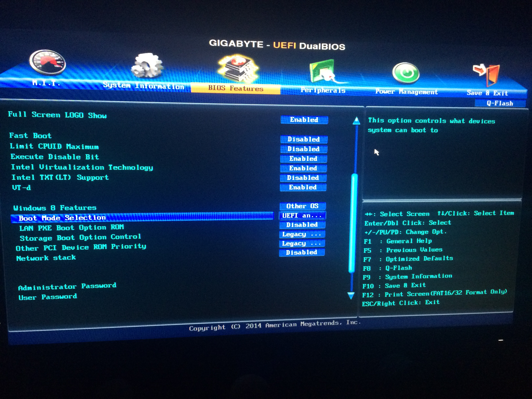Viewport: 532px width, 399px height.
Task: Click the Q-Flash button
Action: tap(500, 103)
